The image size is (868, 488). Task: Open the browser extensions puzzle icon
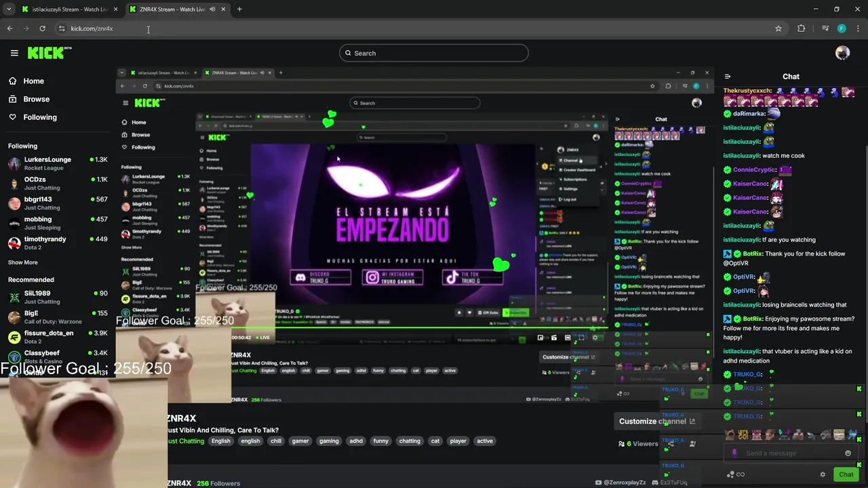(802, 28)
